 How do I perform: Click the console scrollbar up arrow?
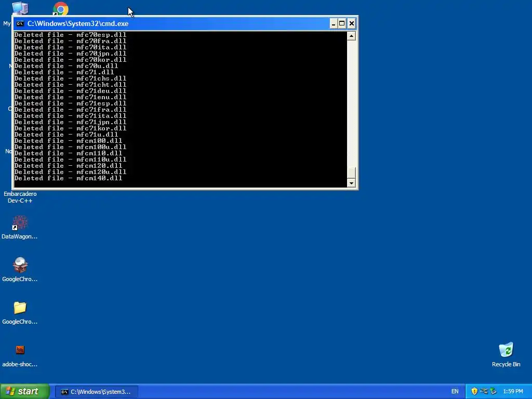[x=351, y=36]
